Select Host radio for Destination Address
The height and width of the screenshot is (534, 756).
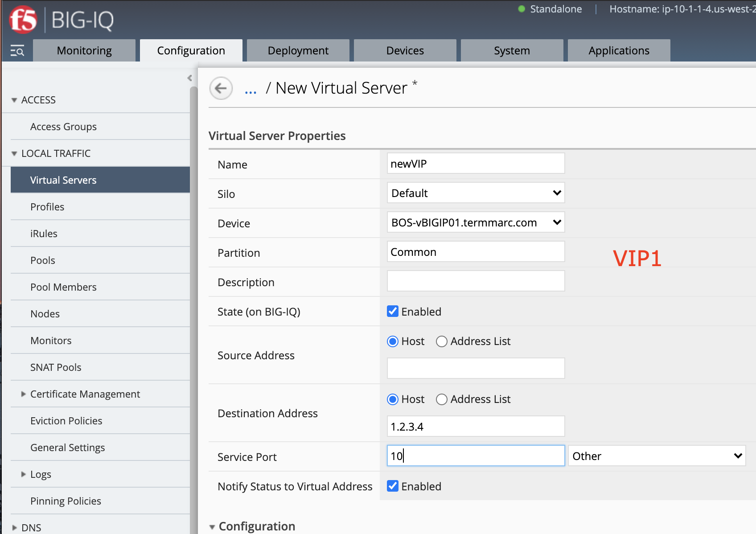(392, 399)
